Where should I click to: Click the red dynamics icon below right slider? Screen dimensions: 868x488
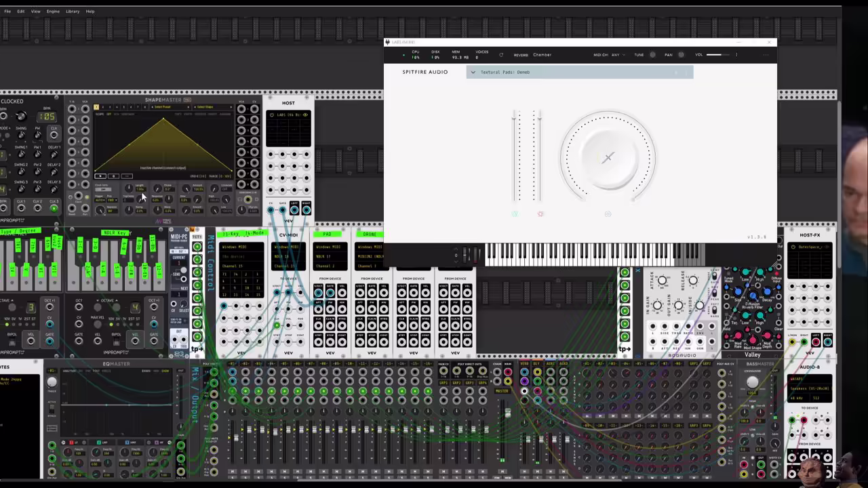coord(540,214)
